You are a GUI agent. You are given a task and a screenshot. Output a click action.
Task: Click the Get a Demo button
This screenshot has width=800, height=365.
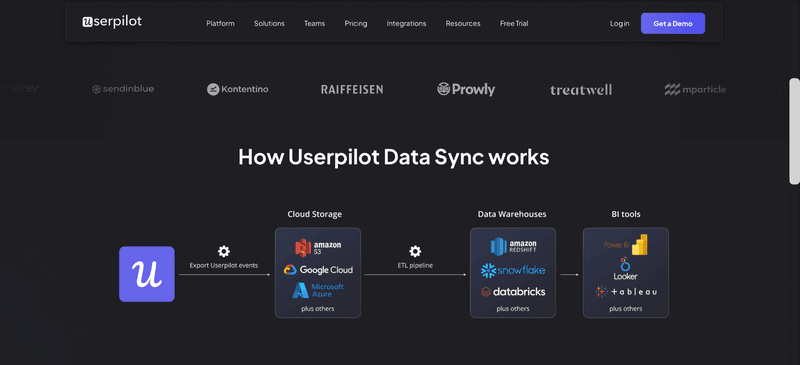click(x=673, y=23)
